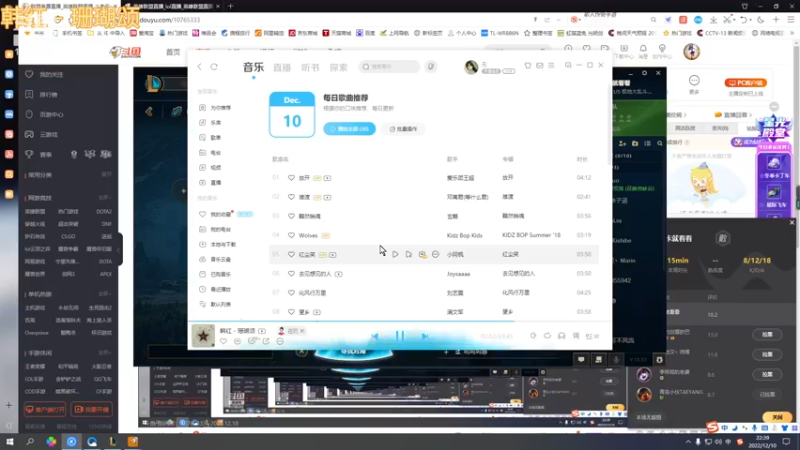The image size is (800, 450).
Task: Click the PC客户端 button on Douyu
Action: pos(745,83)
